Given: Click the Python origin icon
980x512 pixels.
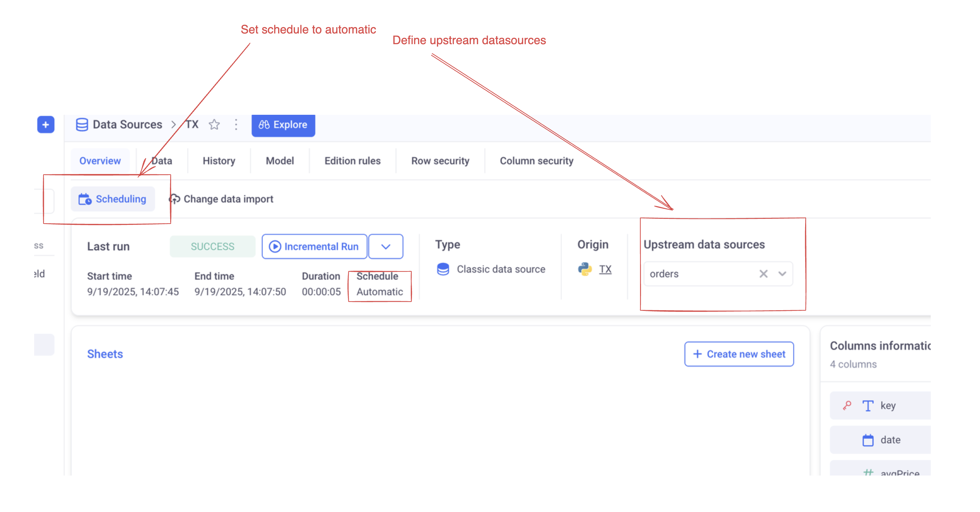Looking at the screenshot, I should (x=585, y=269).
